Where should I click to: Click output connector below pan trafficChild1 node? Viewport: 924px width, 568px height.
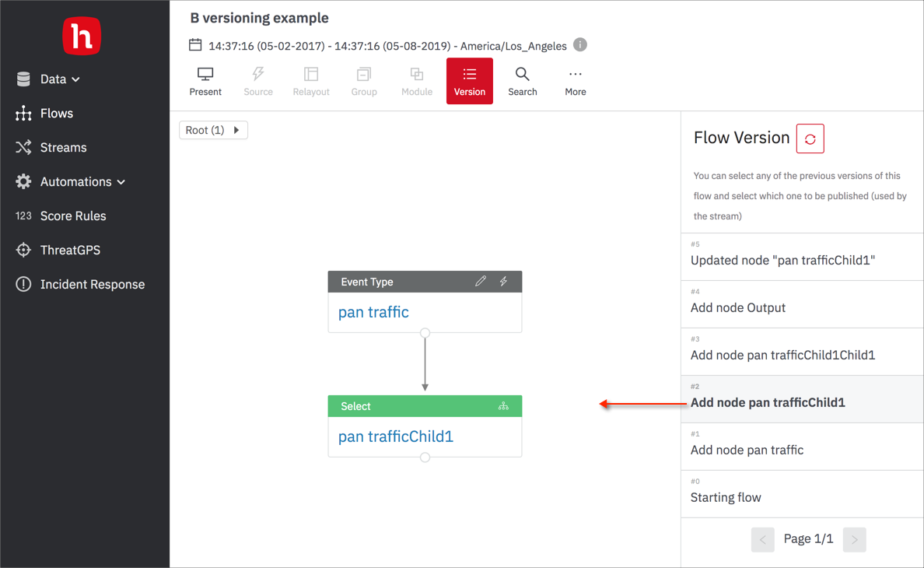click(425, 458)
